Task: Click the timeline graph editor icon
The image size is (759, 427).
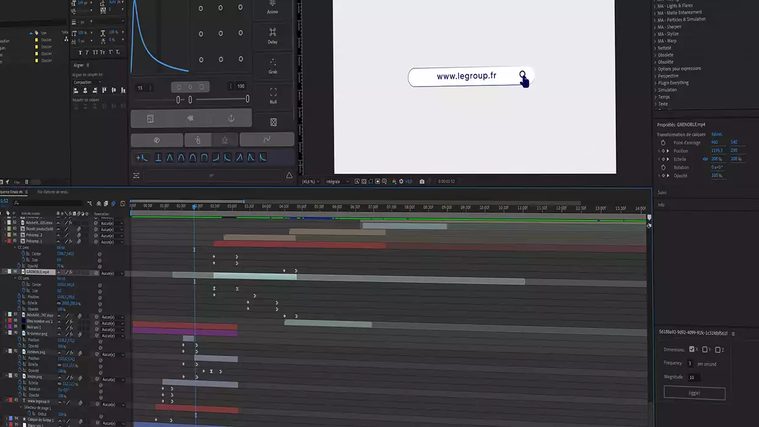Action: (x=122, y=204)
